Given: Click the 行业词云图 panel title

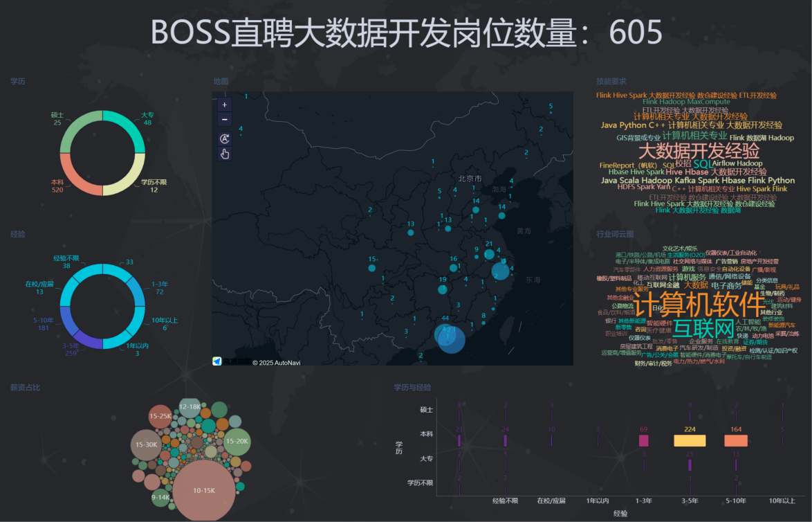Looking at the screenshot, I should [x=615, y=234].
